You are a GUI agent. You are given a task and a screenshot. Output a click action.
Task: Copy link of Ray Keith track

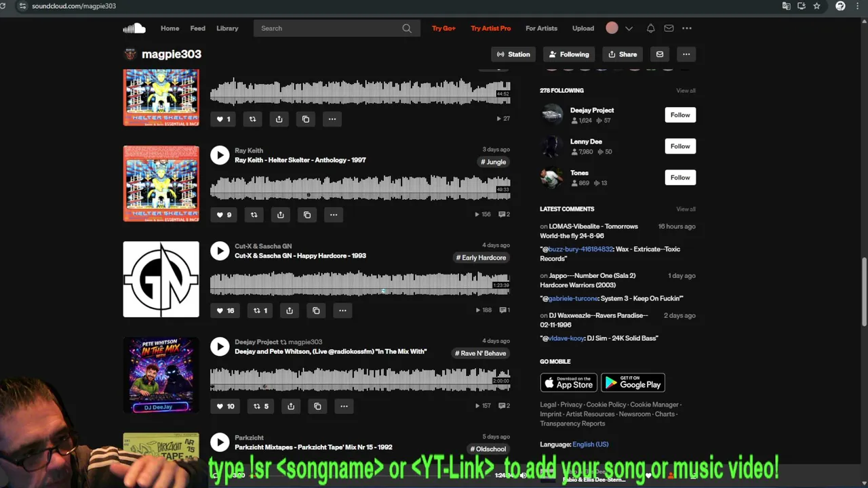pos(307,215)
